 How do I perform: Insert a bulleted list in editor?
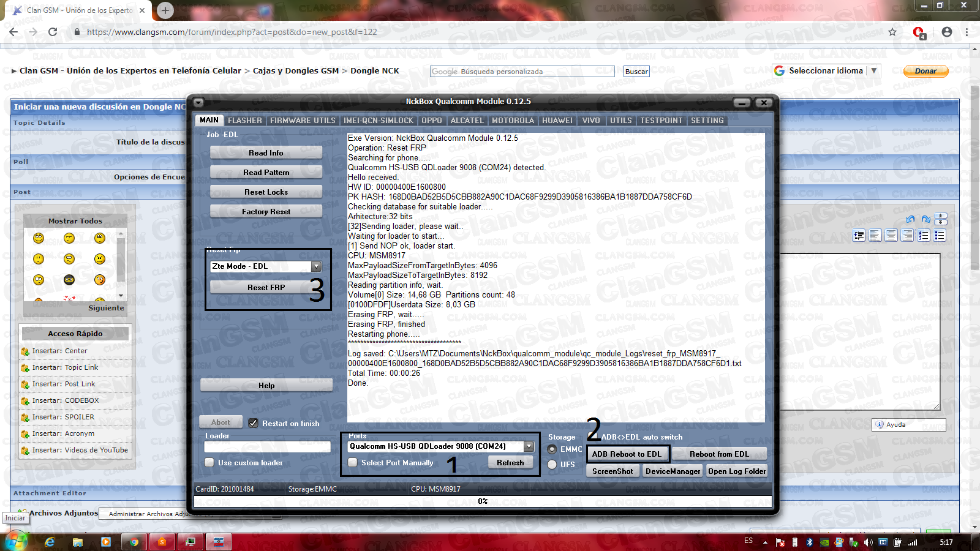tap(940, 235)
